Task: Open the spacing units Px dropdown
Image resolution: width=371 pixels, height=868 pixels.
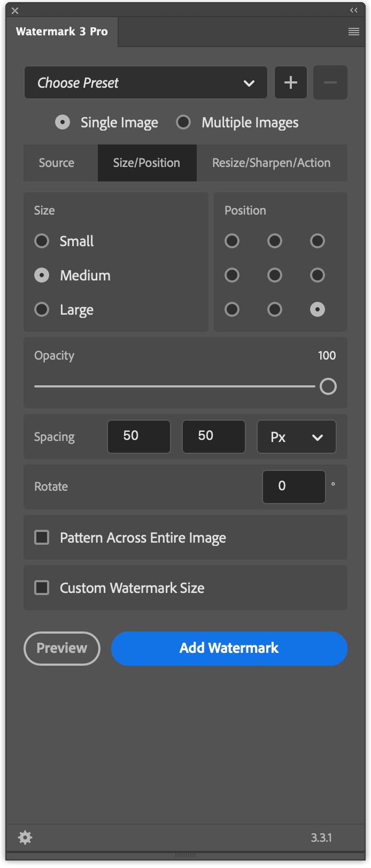Action: (296, 437)
